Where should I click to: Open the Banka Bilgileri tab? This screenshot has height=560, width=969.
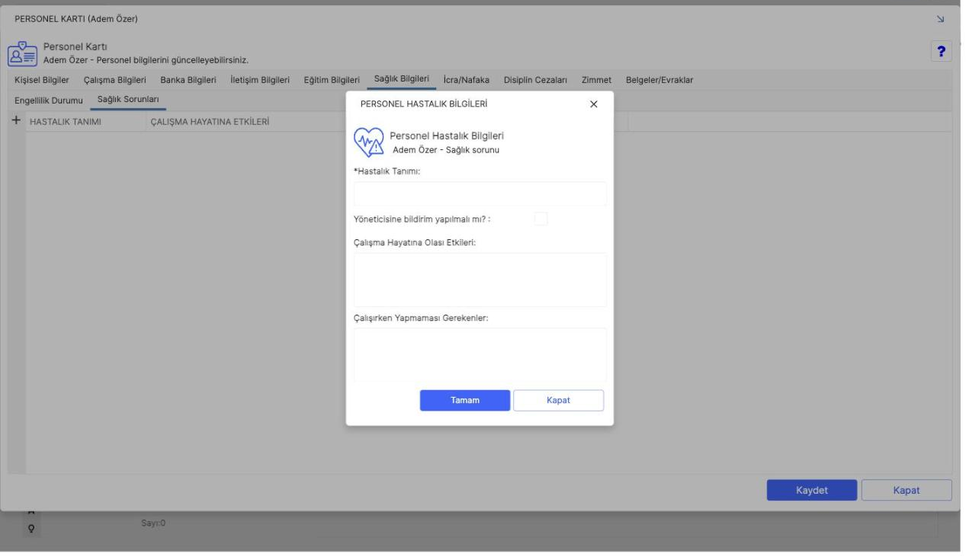(188, 80)
